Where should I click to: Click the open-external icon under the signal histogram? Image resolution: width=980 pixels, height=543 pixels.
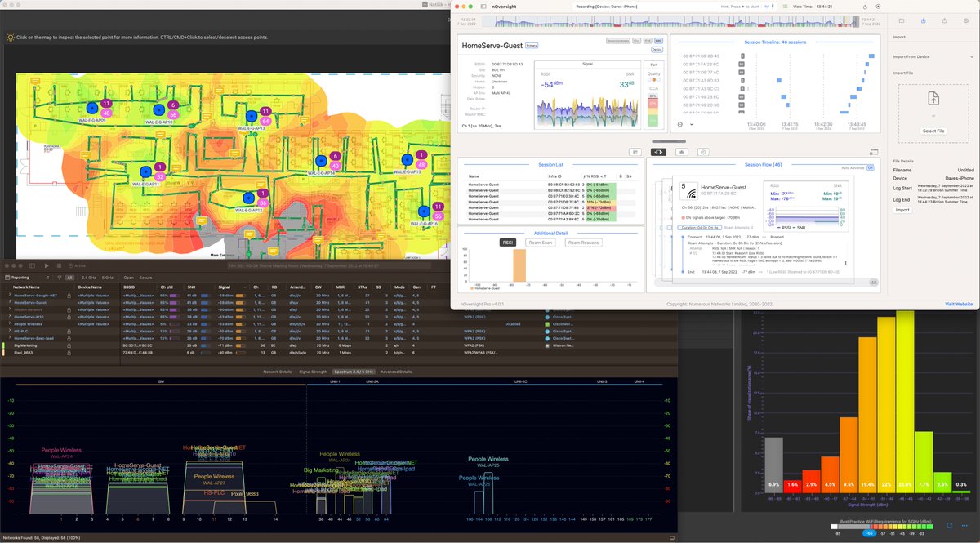click(950, 526)
